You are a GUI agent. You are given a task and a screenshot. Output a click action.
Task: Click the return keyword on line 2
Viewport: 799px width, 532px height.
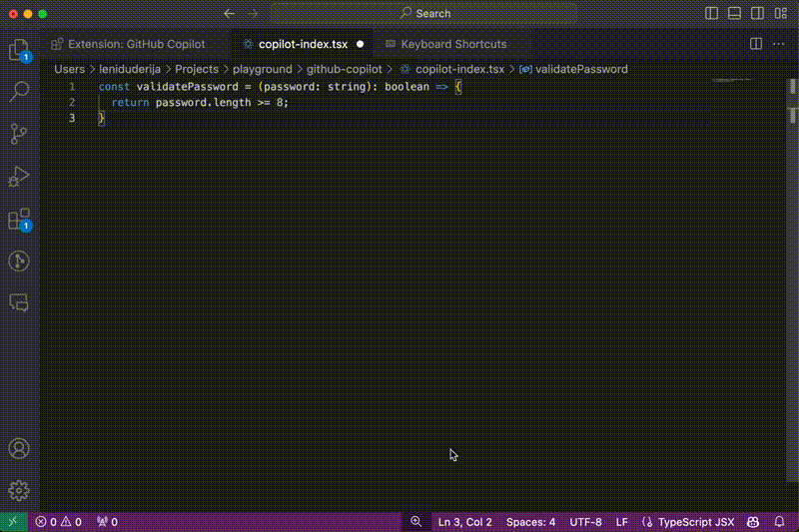(131, 103)
